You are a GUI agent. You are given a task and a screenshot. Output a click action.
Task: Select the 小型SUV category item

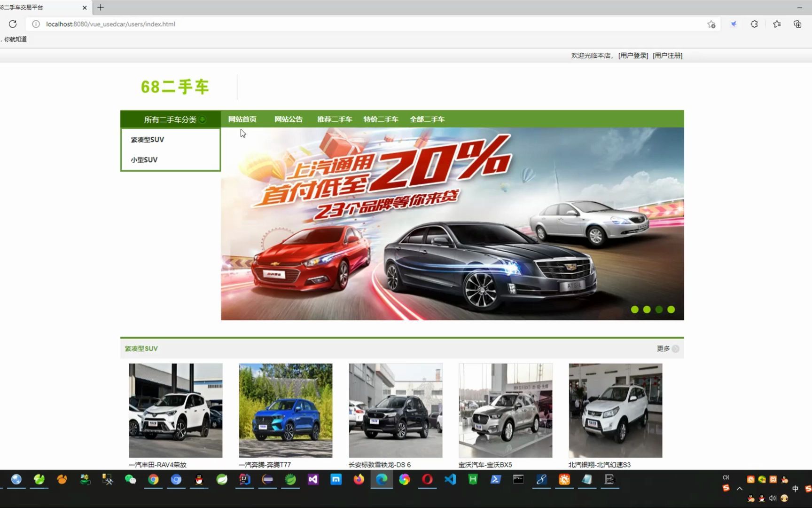(x=144, y=160)
